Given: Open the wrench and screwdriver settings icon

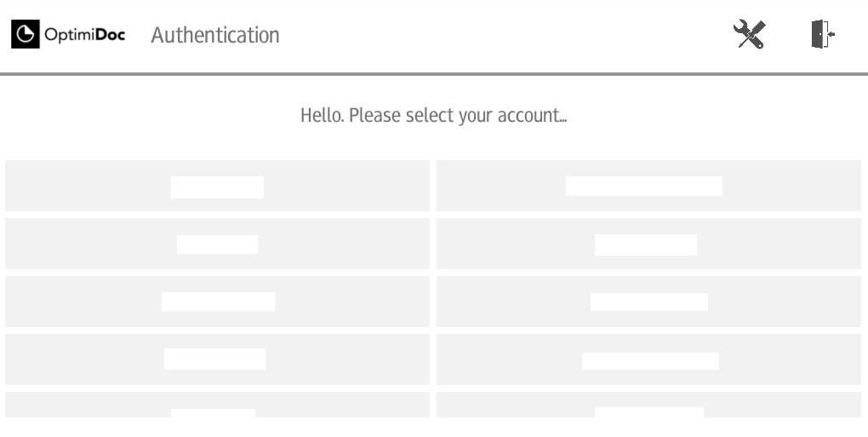Looking at the screenshot, I should (749, 34).
